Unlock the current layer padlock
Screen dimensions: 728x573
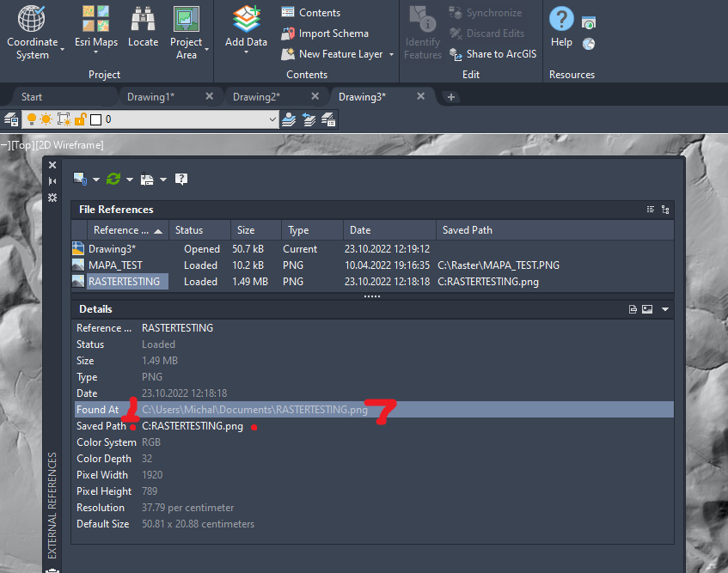[x=80, y=119]
